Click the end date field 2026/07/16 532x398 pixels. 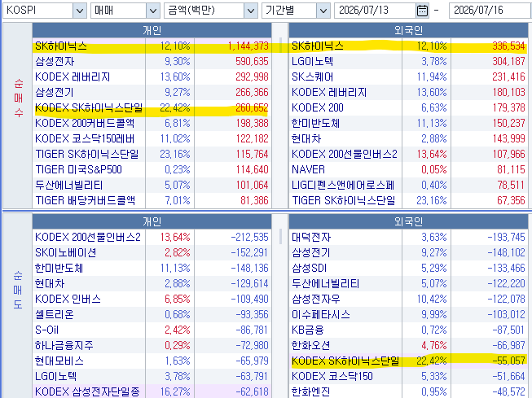[x=490, y=11]
